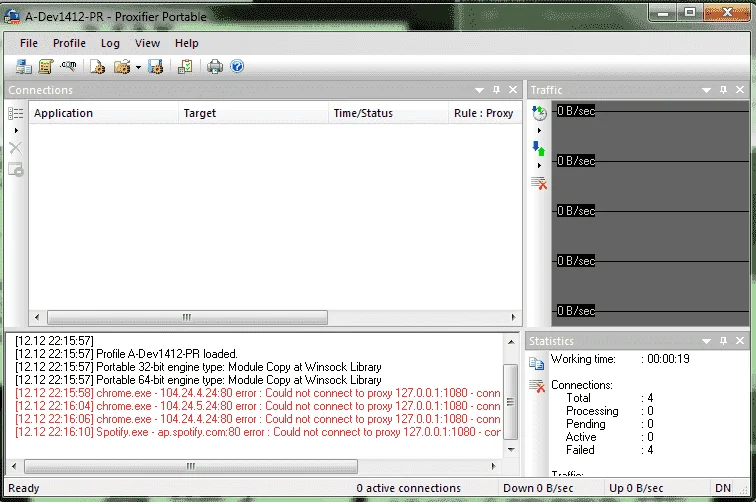Click left arrow of Connections horizontal scrollbar
Screen dimensions: 756x502
[38, 317]
